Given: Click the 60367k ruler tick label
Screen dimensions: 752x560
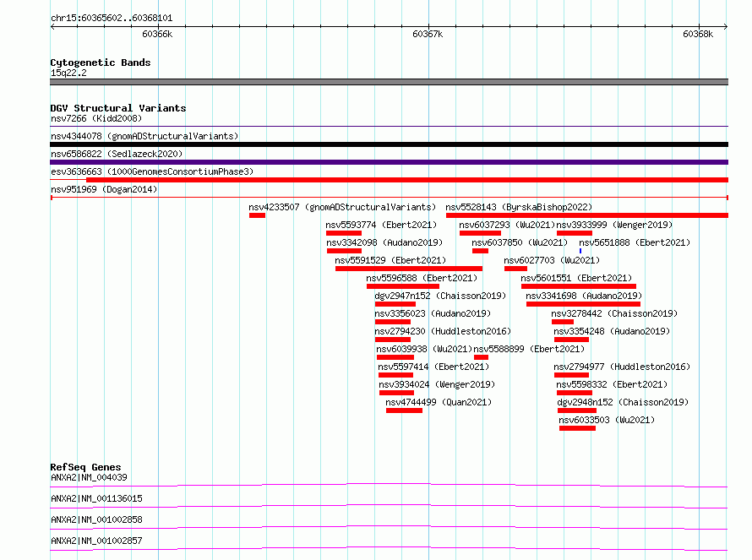Looking at the screenshot, I should [x=428, y=34].
